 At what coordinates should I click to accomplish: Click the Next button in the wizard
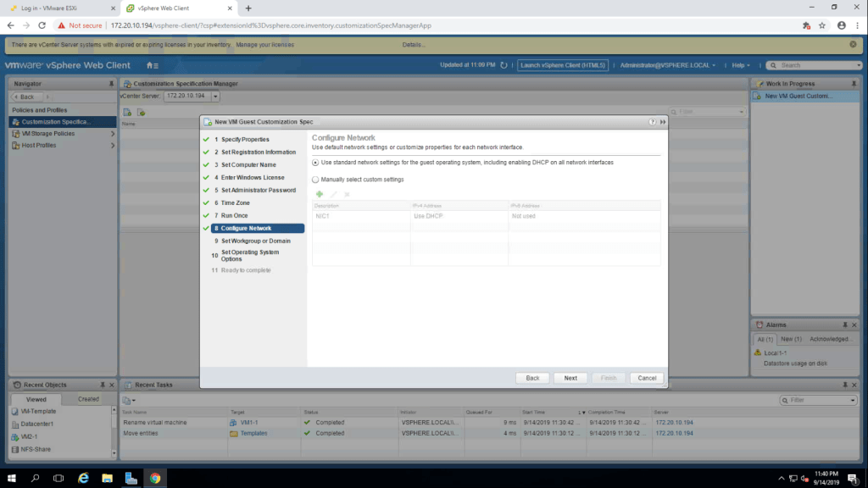(570, 378)
